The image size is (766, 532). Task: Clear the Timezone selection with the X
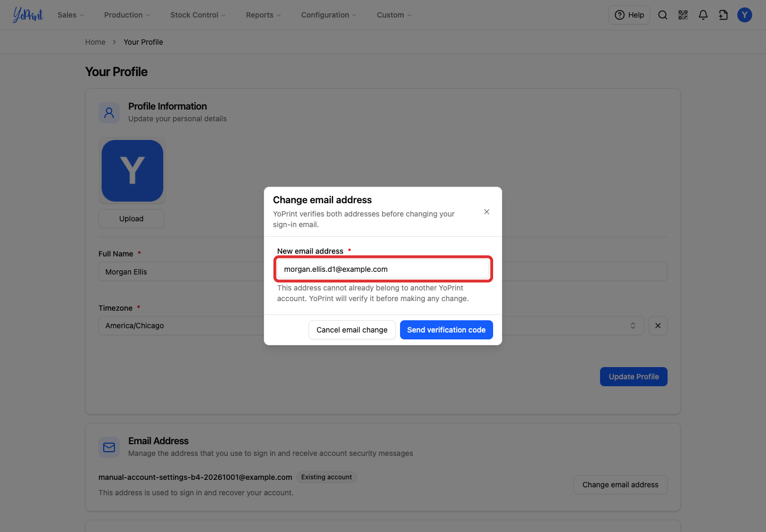658,326
